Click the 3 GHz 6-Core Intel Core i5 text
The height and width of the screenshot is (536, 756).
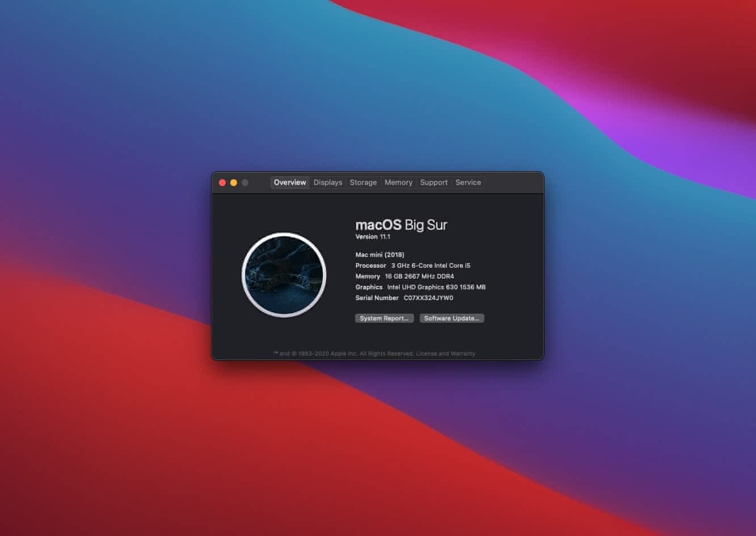[430, 265]
